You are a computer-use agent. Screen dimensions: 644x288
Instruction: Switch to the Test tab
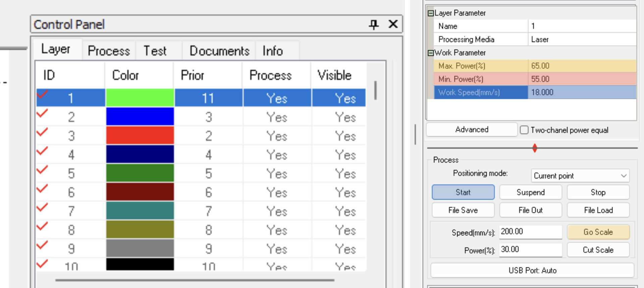[155, 51]
